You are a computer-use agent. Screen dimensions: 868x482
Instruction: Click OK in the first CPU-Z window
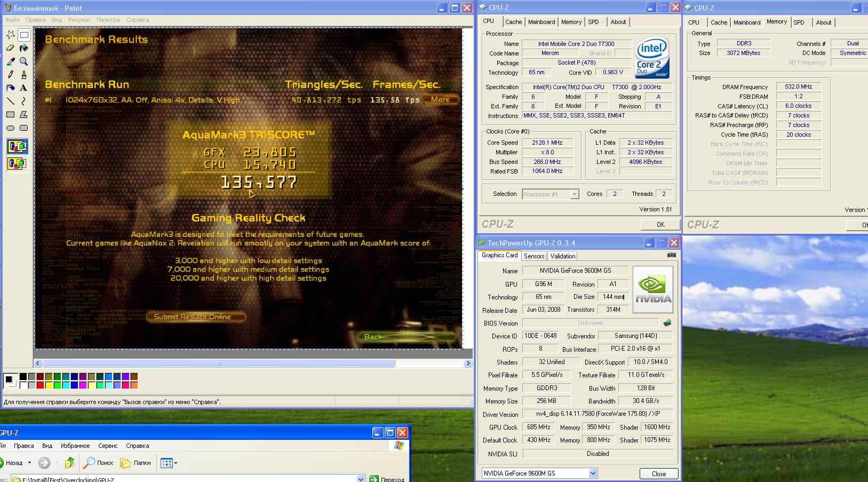point(660,225)
